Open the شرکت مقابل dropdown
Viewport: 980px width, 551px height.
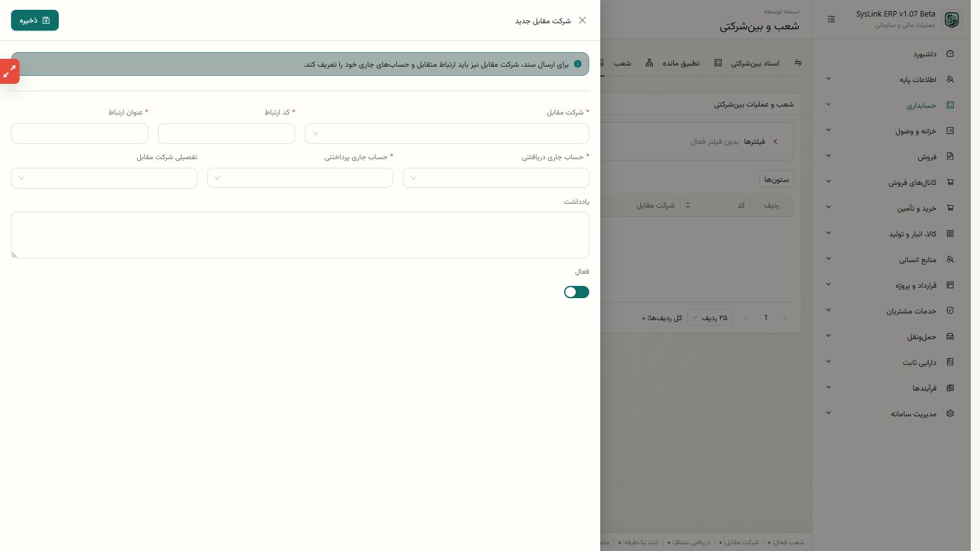[x=447, y=133]
